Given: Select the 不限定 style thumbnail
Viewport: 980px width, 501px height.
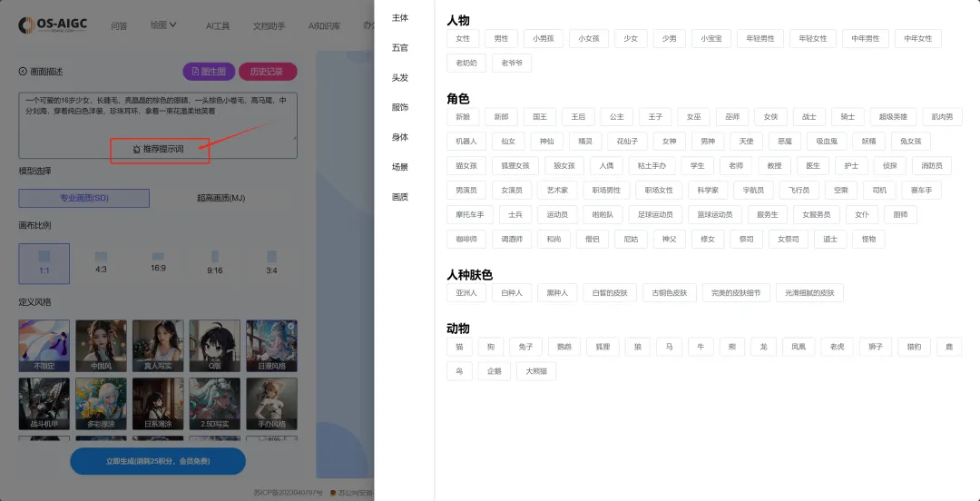Looking at the screenshot, I should [44, 346].
